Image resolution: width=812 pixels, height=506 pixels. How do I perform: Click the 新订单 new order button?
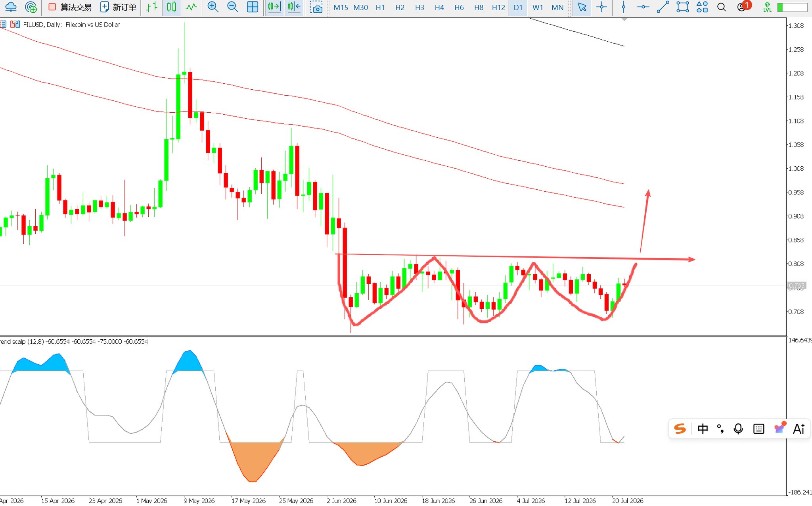[x=118, y=7]
